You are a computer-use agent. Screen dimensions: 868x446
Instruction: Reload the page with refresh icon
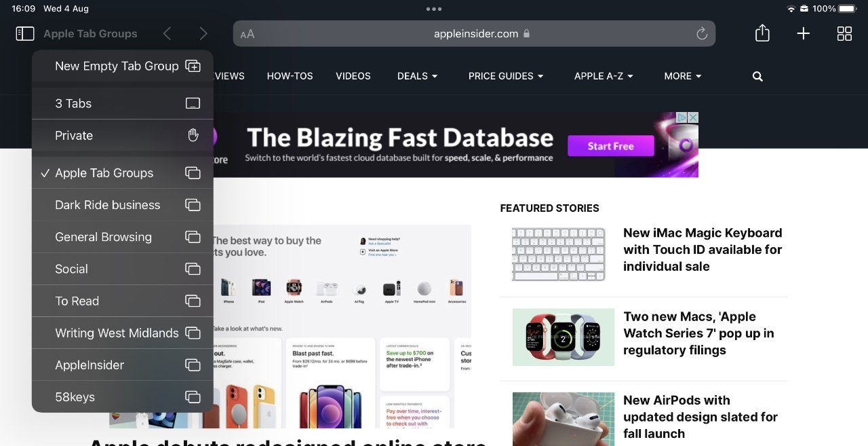point(702,33)
